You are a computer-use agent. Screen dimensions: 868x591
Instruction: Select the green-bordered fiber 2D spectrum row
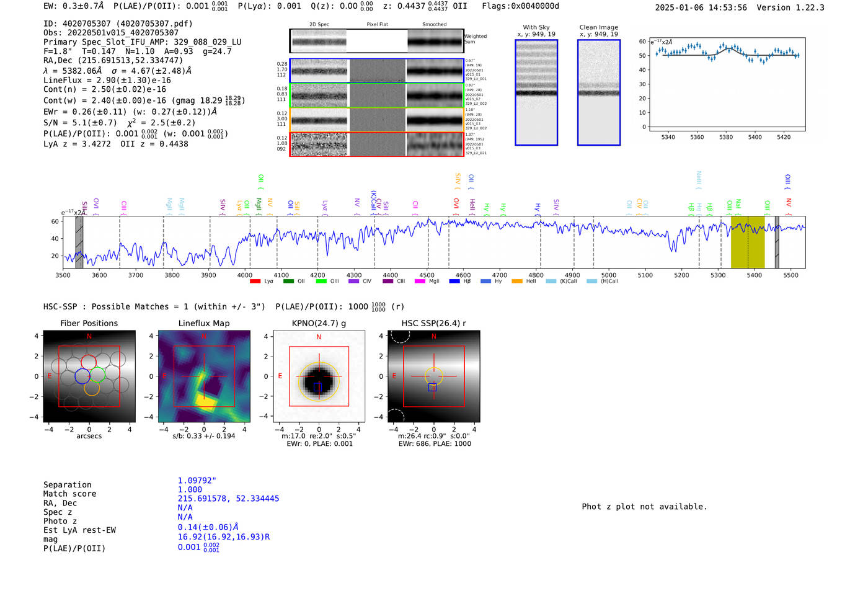tap(376, 96)
